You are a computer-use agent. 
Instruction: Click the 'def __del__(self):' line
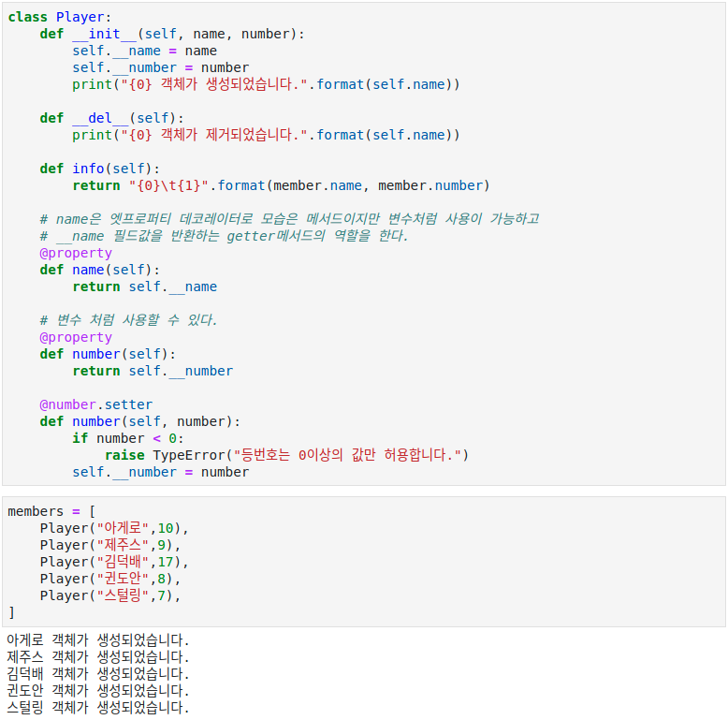111,118
